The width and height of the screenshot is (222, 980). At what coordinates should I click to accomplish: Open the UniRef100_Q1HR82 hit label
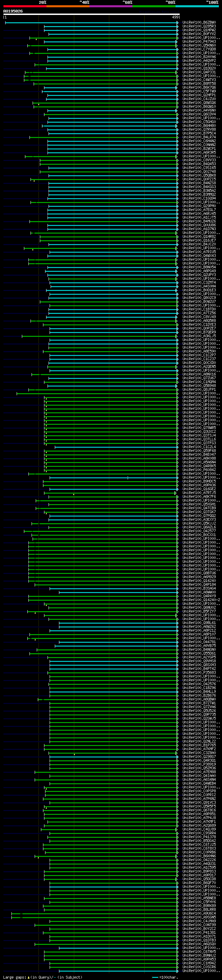point(199,237)
